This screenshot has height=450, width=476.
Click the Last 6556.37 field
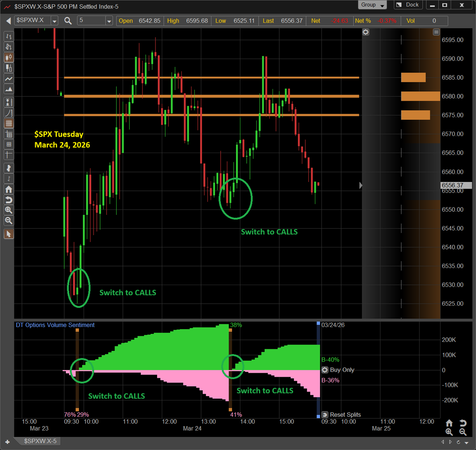(x=283, y=21)
